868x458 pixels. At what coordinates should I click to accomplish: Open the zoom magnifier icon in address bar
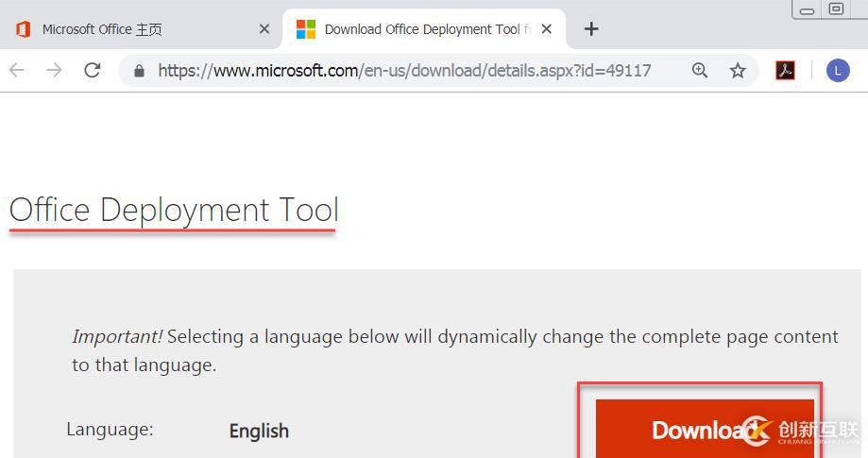(x=700, y=70)
